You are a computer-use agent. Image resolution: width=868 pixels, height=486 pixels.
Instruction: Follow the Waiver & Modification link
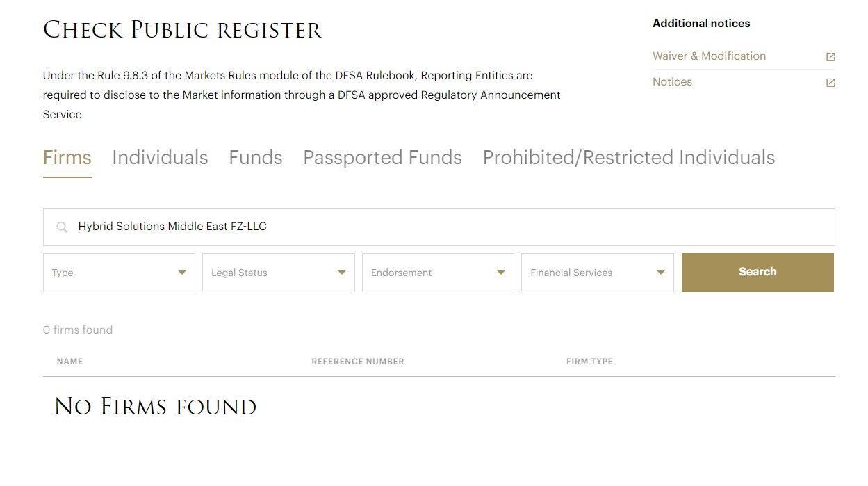(x=709, y=56)
